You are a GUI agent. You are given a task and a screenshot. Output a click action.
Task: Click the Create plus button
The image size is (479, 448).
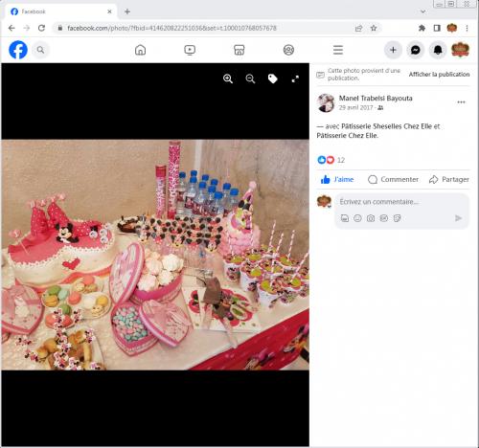393,50
